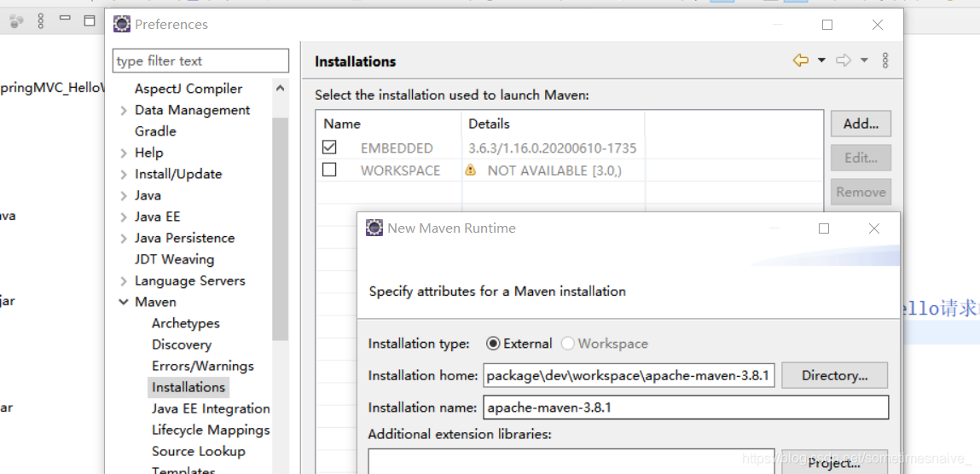Select the Workspace installation type radio
This screenshot has height=474, width=980.
tap(567, 344)
